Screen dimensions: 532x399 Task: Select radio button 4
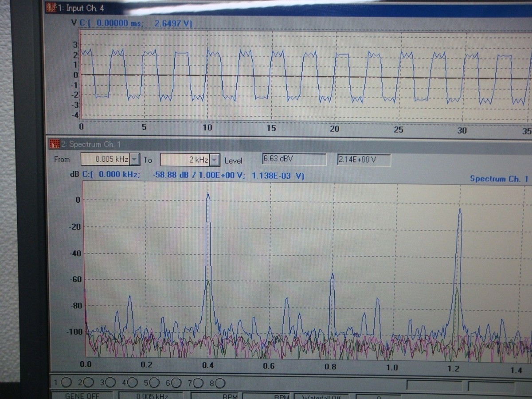pyautogui.click(x=132, y=382)
